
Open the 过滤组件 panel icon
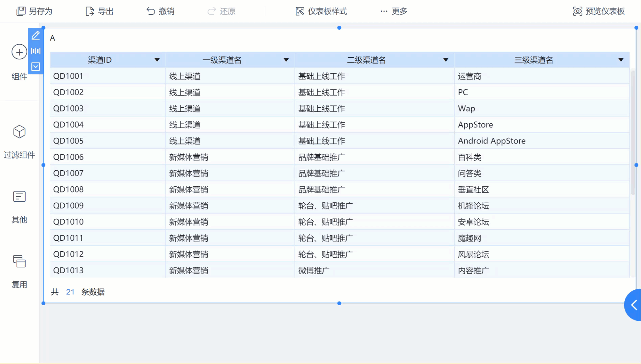pyautogui.click(x=19, y=132)
